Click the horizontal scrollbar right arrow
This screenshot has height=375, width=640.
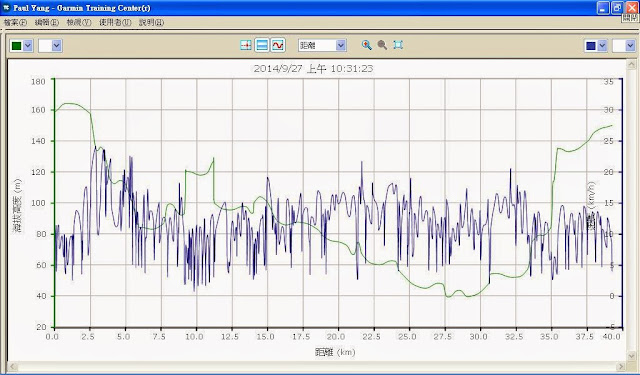(x=621, y=366)
